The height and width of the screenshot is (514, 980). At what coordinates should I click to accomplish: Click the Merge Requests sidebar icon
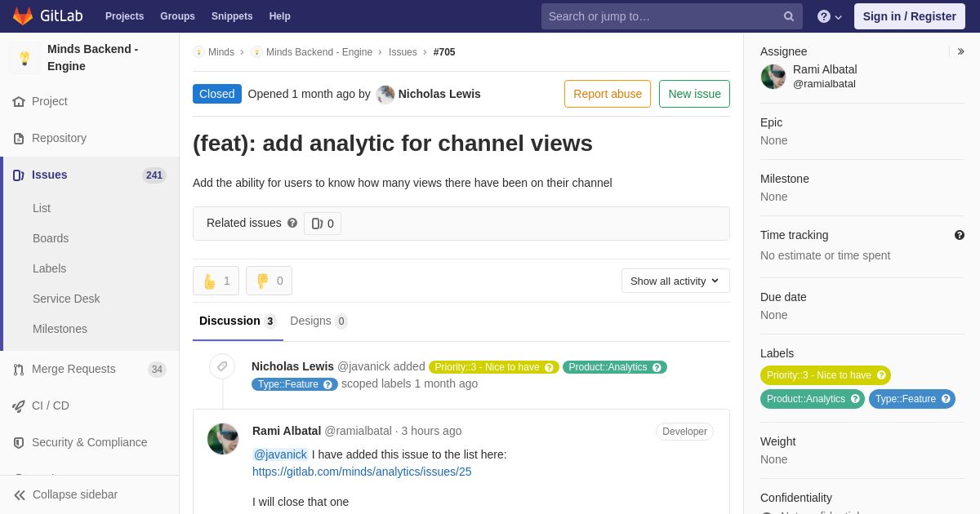[19, 370]
